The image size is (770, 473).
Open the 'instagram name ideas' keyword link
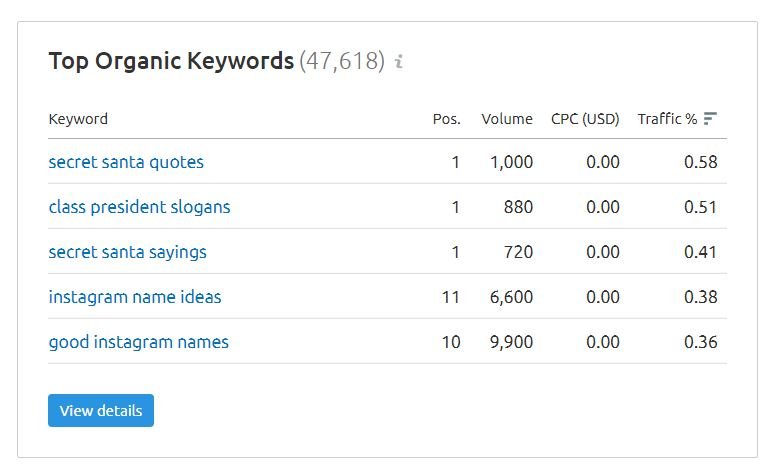(135, 297)
